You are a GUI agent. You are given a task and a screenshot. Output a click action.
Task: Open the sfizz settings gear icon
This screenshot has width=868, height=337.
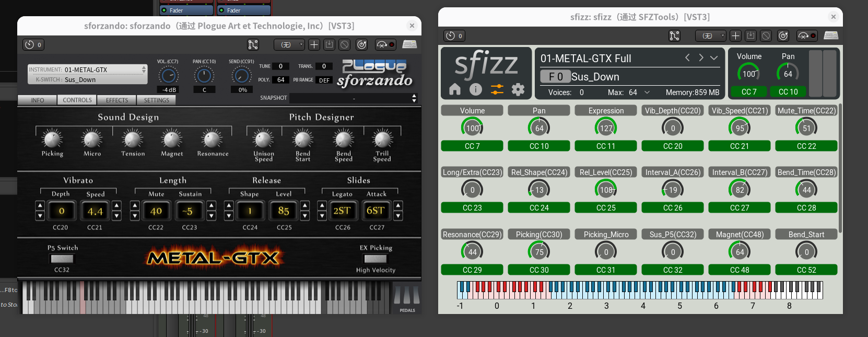click(518, 89)
